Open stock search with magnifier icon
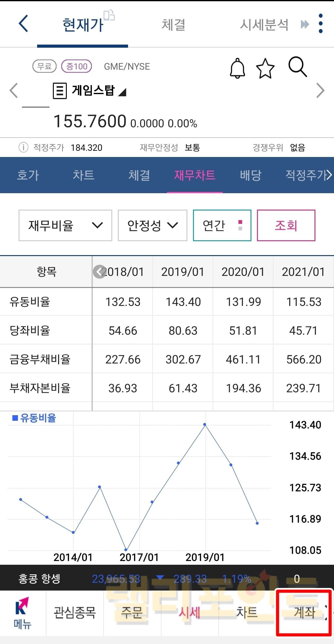Screen dimensions: 334x644 coord(298,67)
